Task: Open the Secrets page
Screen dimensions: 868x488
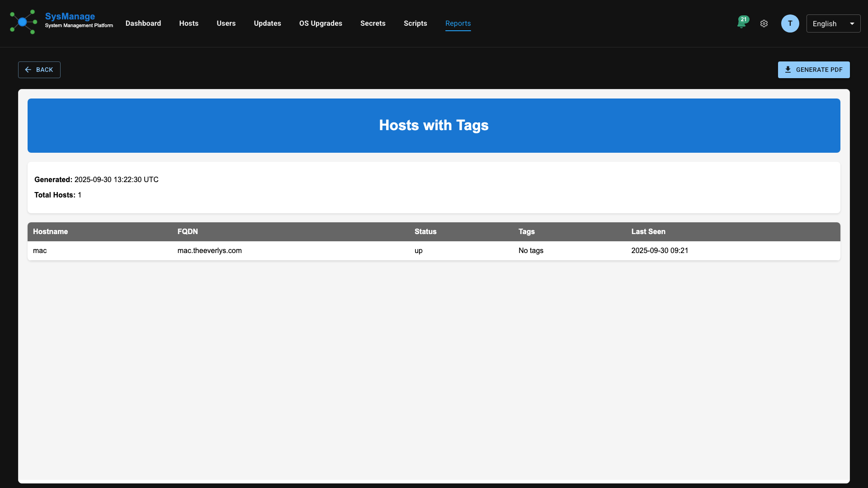Action: (373, 23)
